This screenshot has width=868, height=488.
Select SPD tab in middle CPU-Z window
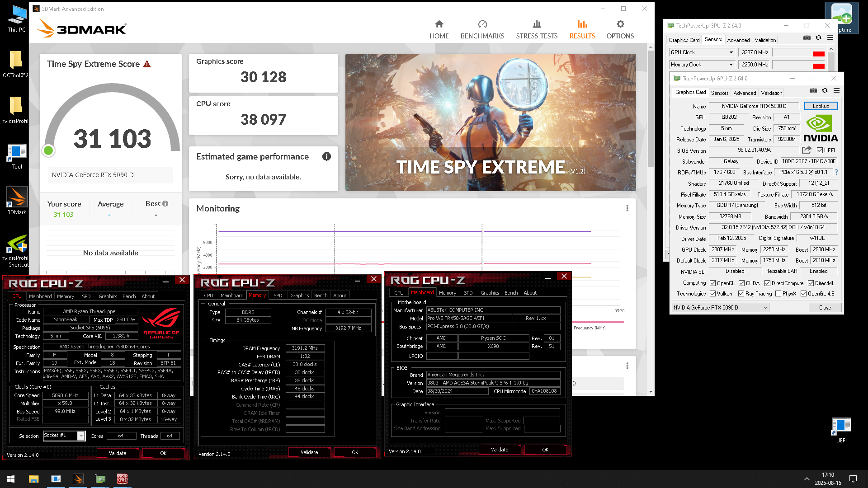tap(278, 296)
